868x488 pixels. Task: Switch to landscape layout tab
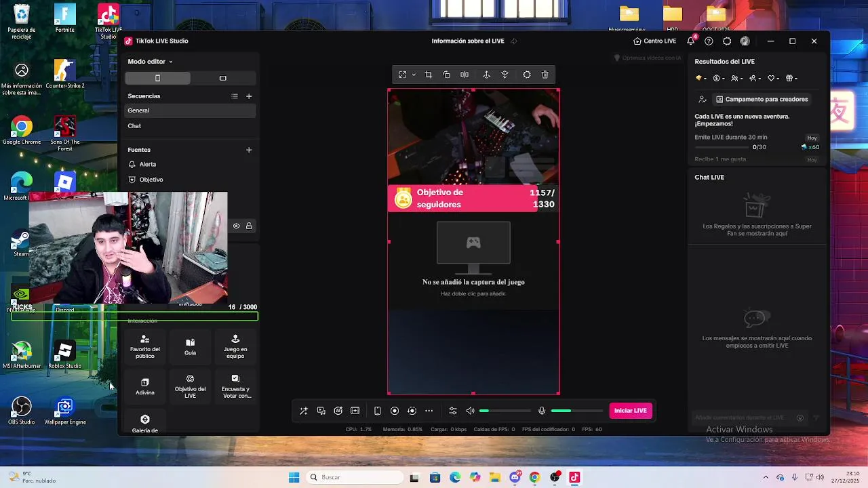click(x=222, y=78)
